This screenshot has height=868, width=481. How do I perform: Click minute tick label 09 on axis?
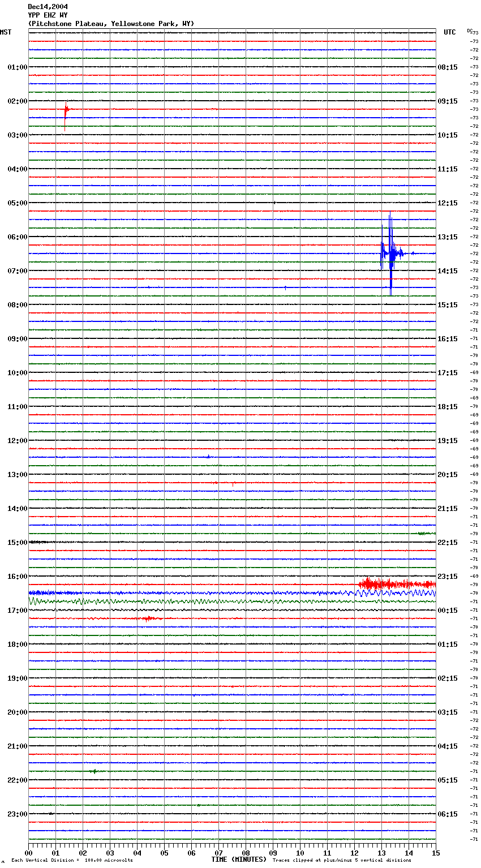273,853
